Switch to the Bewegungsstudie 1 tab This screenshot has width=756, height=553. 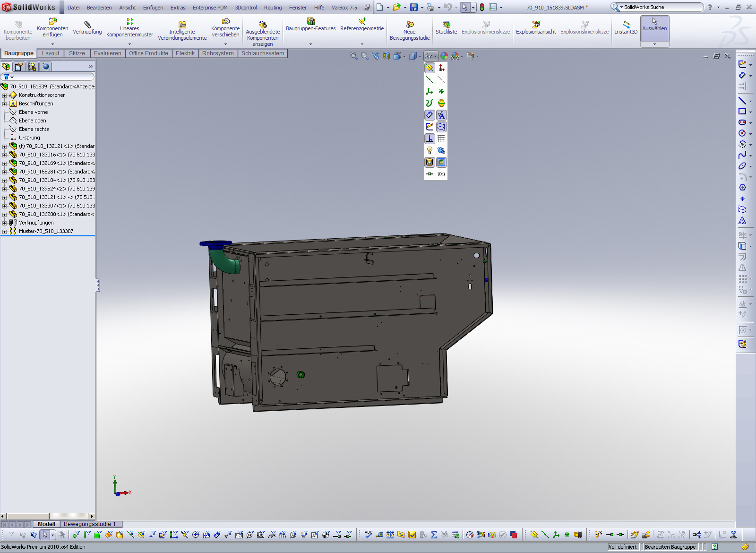point(89,524)
